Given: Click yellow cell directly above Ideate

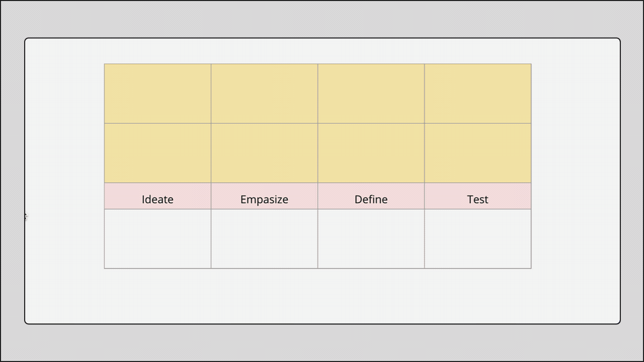Looking at the screenshot, I should coord(157,153).
